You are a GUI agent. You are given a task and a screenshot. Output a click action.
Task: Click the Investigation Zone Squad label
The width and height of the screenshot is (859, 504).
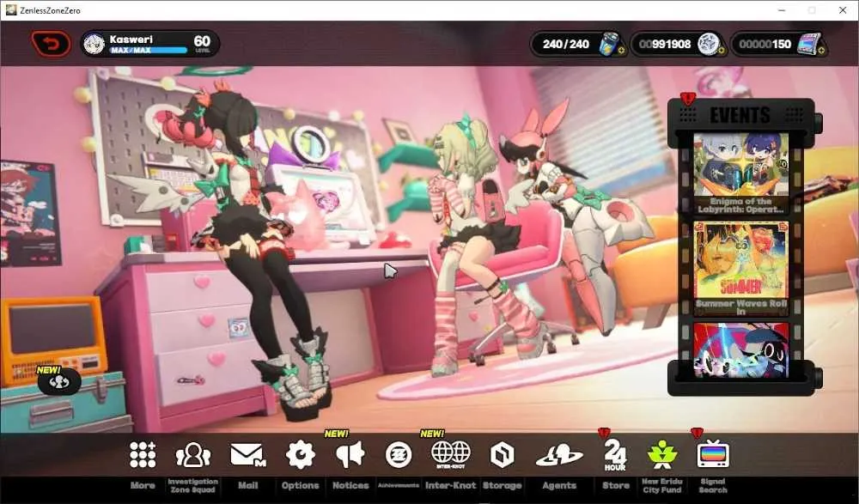click(192, 485)
